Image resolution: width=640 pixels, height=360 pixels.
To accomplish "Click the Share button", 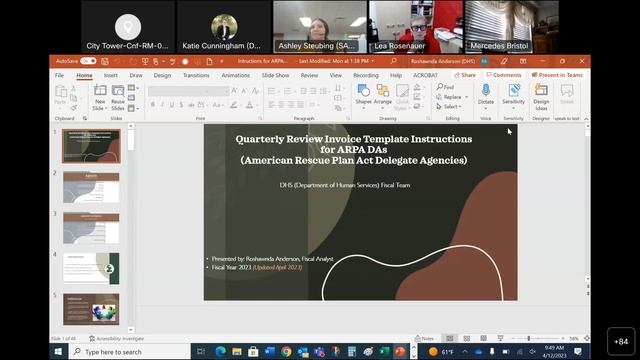I will (465, 75).
